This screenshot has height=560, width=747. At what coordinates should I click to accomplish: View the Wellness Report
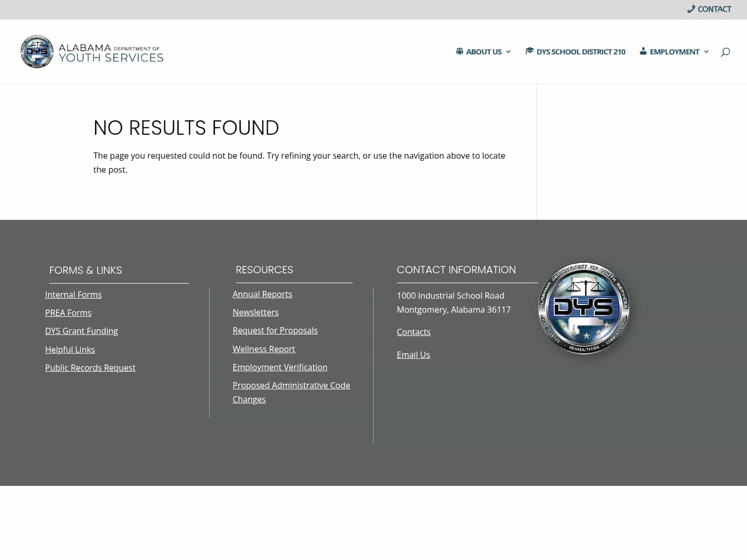point(264,349)
